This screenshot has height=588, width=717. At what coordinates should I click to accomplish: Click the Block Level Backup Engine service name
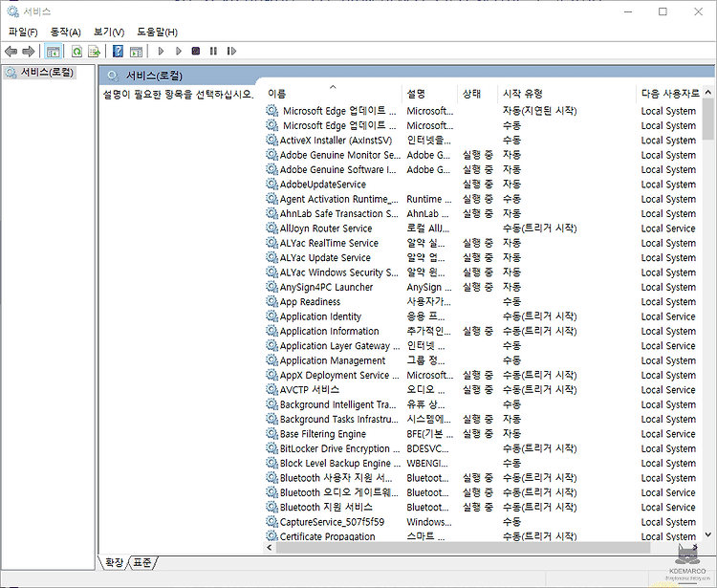coord(339,463)
